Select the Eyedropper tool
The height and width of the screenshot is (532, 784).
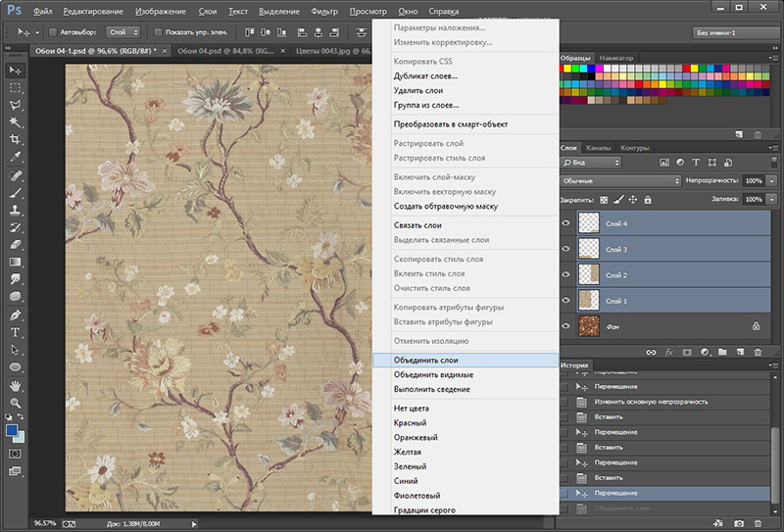tap(15, 157)
